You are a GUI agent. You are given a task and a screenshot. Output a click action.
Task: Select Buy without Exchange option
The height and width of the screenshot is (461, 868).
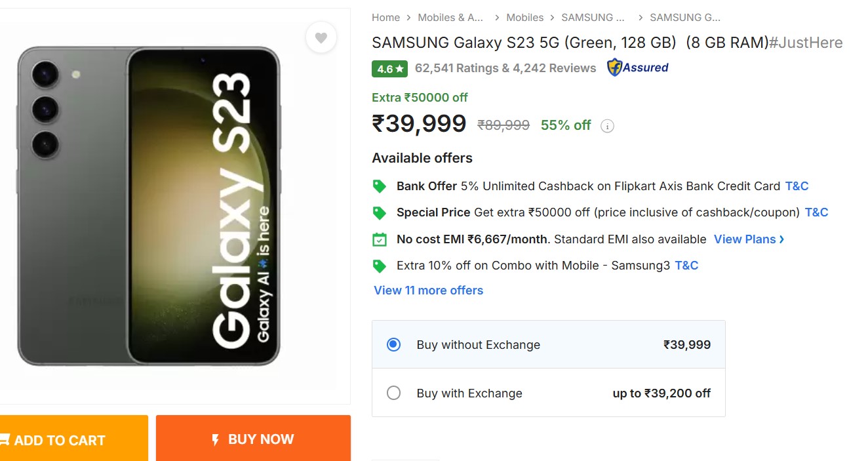[393, 344]
